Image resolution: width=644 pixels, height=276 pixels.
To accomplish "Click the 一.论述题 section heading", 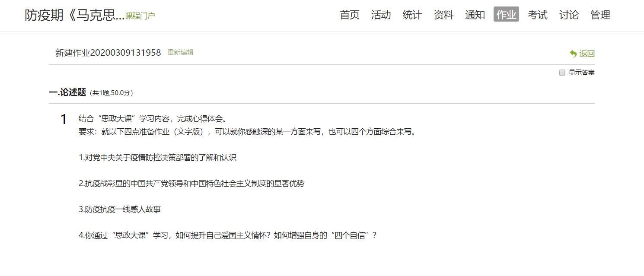I will [68, 92].
